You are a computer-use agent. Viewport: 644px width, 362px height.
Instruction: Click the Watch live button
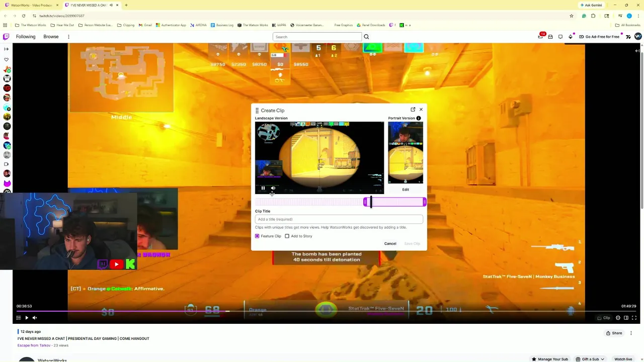(x=623, y=359)
